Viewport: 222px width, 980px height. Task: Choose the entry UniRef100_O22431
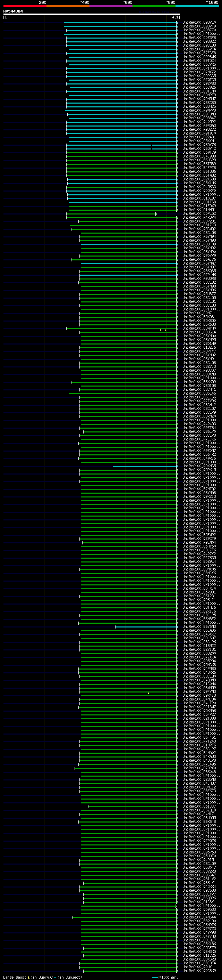(x=199, y=137)
